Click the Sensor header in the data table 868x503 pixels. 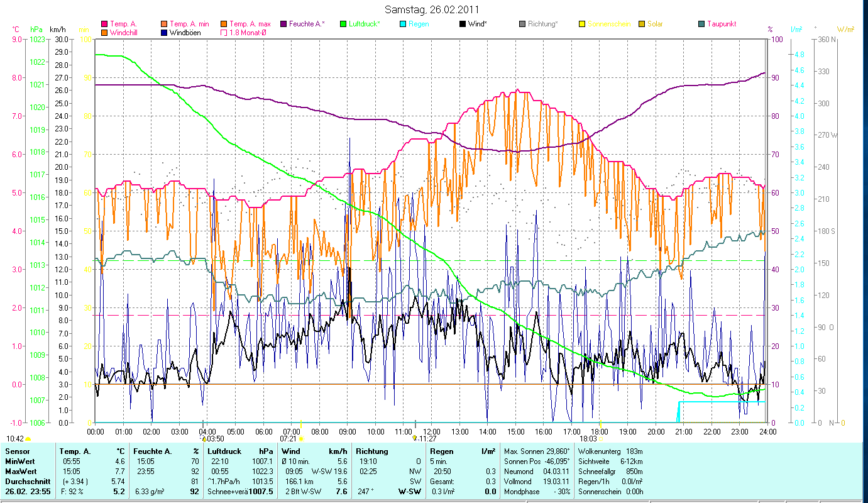click(x=16, y=451)
